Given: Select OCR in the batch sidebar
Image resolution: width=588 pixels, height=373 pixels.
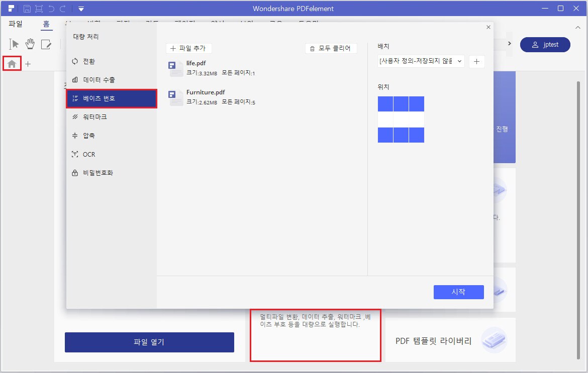Looking at the screenshot, I should [112, 154].
